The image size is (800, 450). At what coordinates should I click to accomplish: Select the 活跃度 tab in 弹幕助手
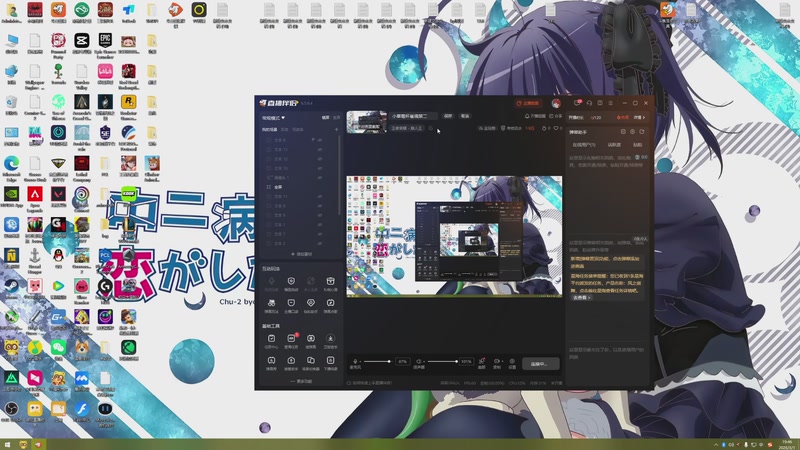[614, 145]
